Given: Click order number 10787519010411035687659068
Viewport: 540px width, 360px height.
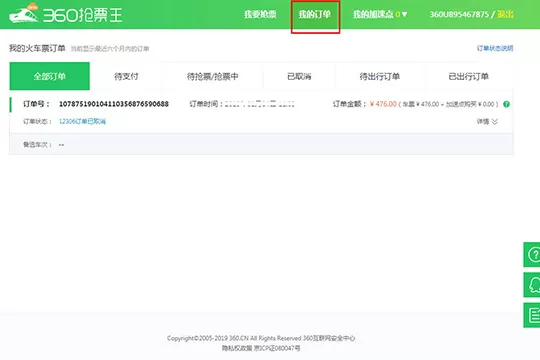Looking at the screenshot, I should pyautogui.click(x=114, y=104).
